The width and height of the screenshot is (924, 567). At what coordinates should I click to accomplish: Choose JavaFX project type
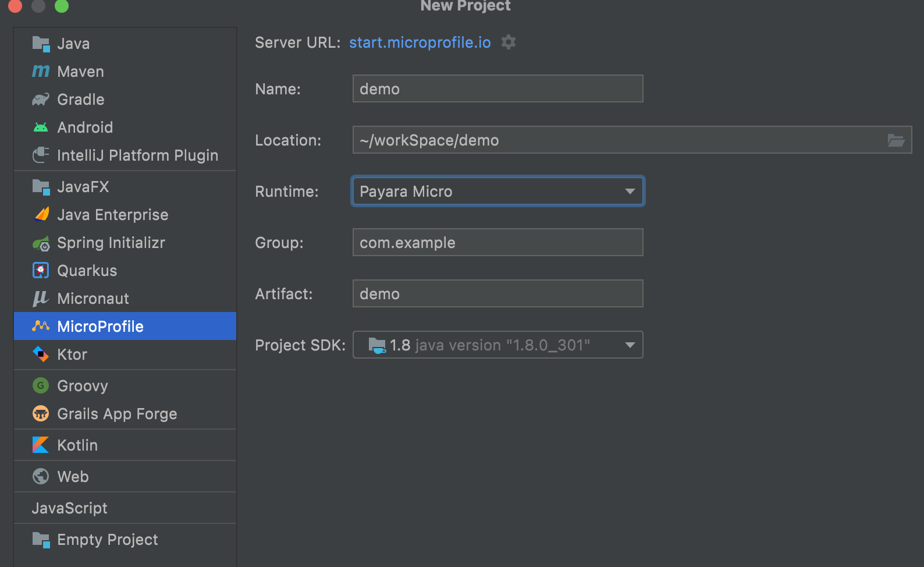pos(125,187)
